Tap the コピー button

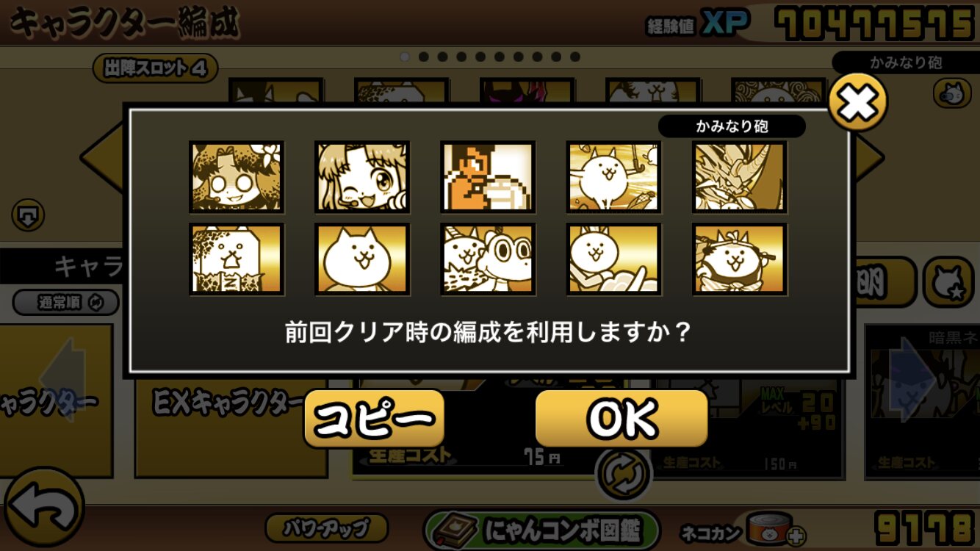[374, 419]
